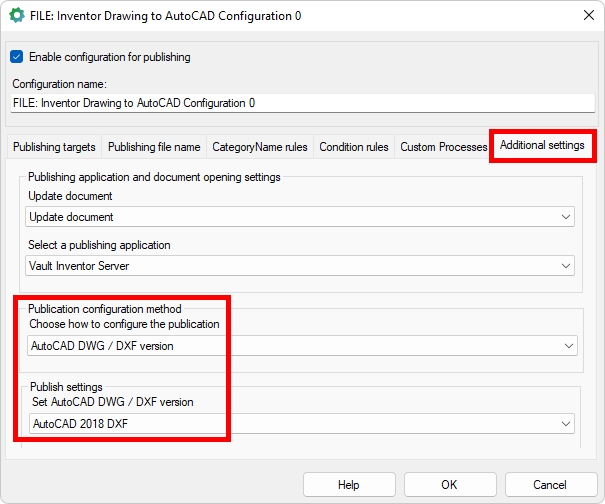Show the Custom Processes tab
The width and height of the screenshot is (605, 504).
[x=443, y=147]
